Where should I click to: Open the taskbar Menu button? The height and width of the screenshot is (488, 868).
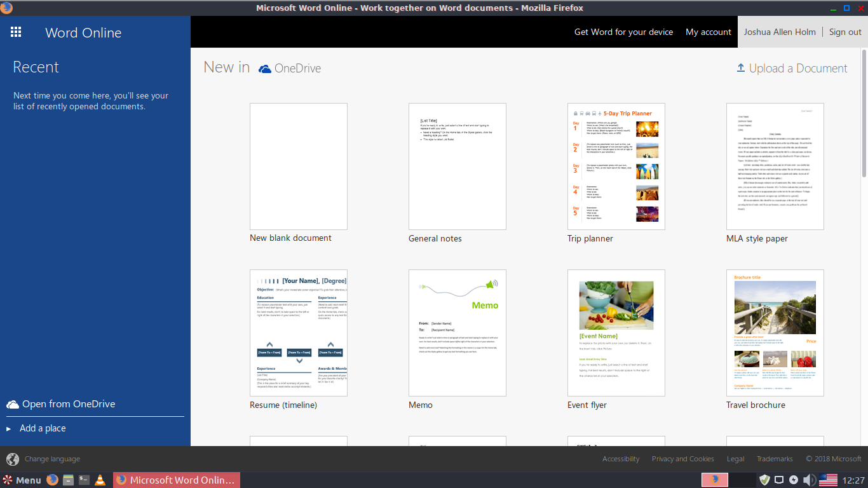pos(22,480)
